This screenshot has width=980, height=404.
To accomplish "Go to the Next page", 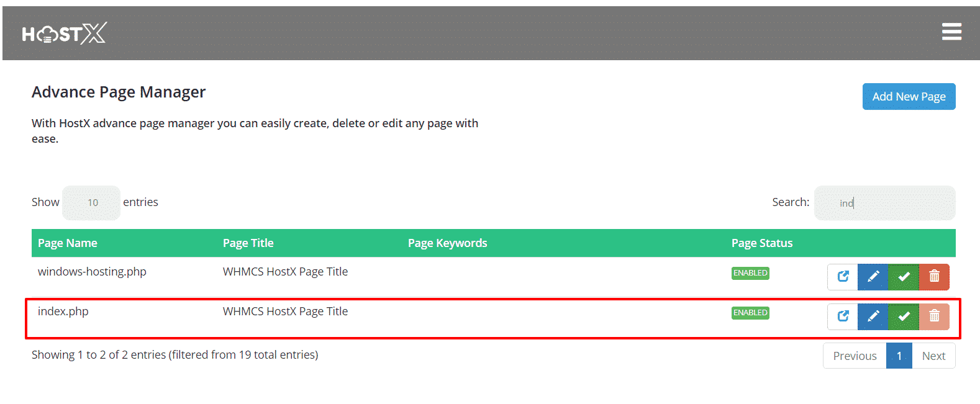I will (933, 356).
